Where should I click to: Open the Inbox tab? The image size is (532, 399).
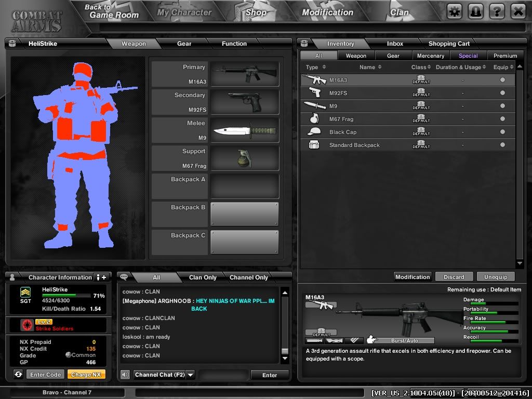click(x=395, y=44)
